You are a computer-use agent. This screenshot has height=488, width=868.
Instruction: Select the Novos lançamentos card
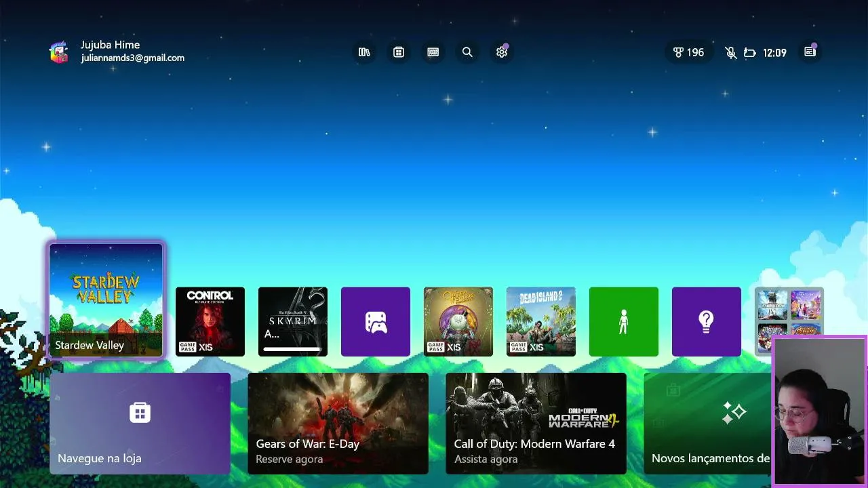click(708, 424)
